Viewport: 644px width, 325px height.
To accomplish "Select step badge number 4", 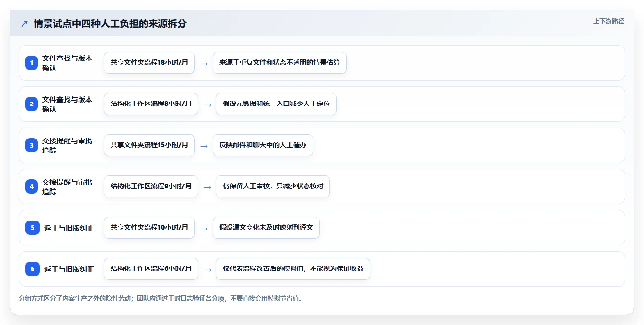I will pos(32,186).
